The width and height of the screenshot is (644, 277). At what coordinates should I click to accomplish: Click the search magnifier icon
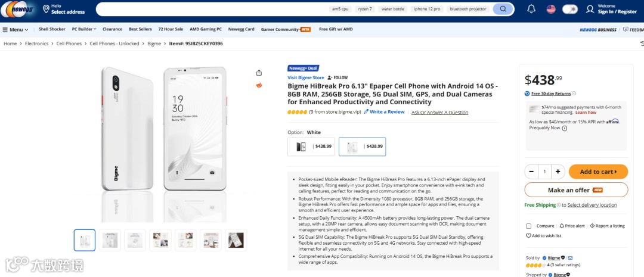pyautogui.click(x=503, y=9)
